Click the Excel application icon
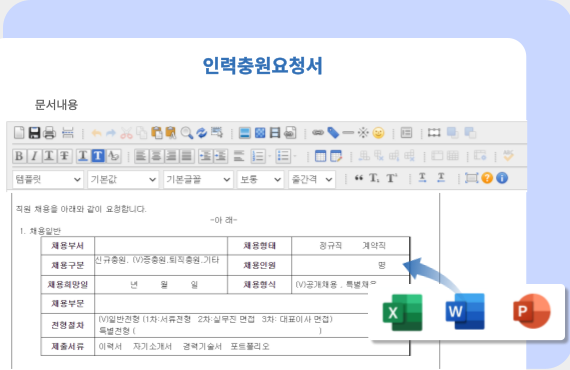Viewport: 570px width, 370px height. click(402, 312)
